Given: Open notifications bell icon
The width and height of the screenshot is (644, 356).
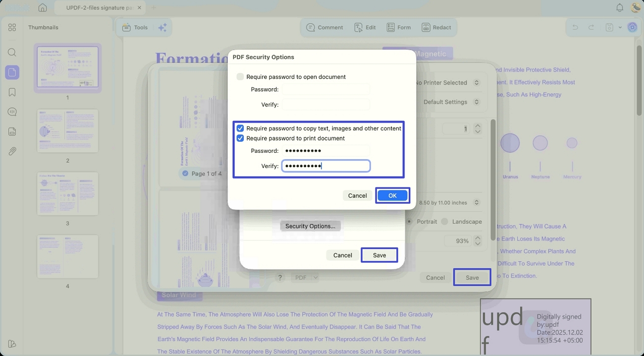Looking at the screenshot, I should [x=620, y=8].
